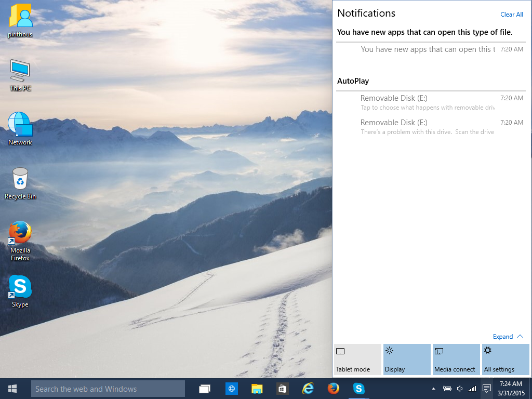This screenshot has width=532, height=399.
Task: Open the 'new apps that can open' notification
Action: [x=431, y=49]
